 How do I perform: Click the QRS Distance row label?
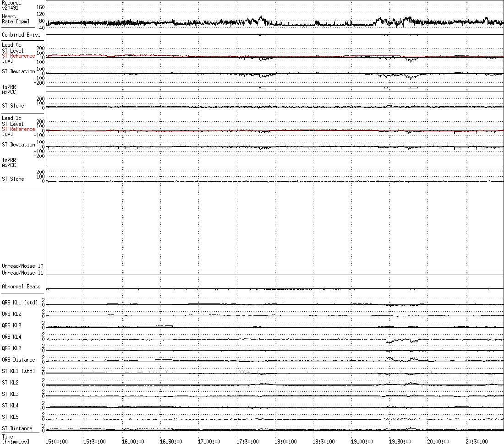(x=19, y=360)
